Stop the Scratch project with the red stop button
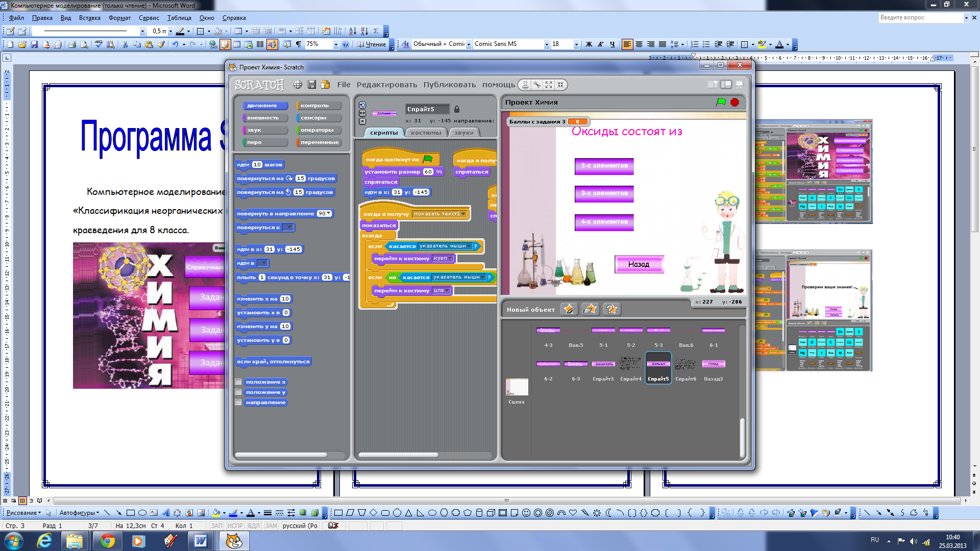980x551 pixels. [x=734, y=102]
